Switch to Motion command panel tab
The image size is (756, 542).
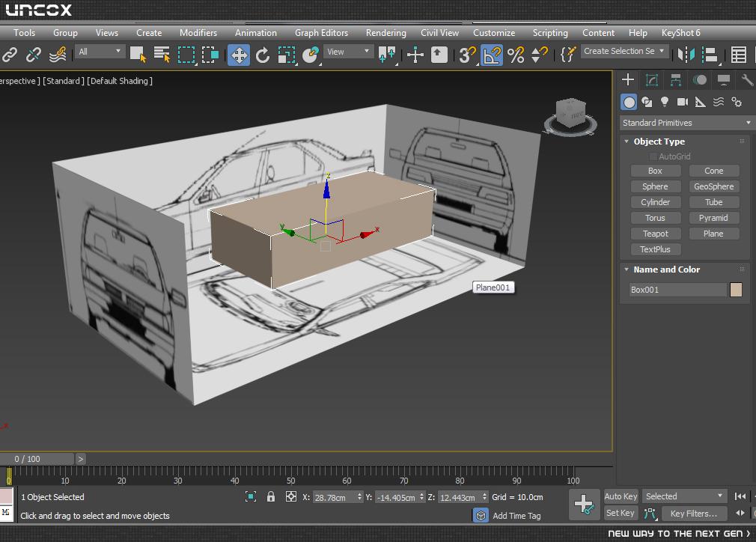pos(700,79)
